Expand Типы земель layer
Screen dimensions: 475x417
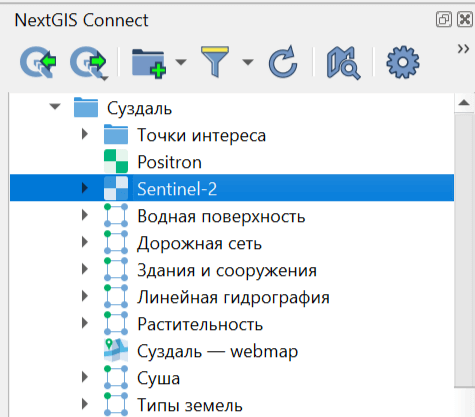(x=85, y=404)
